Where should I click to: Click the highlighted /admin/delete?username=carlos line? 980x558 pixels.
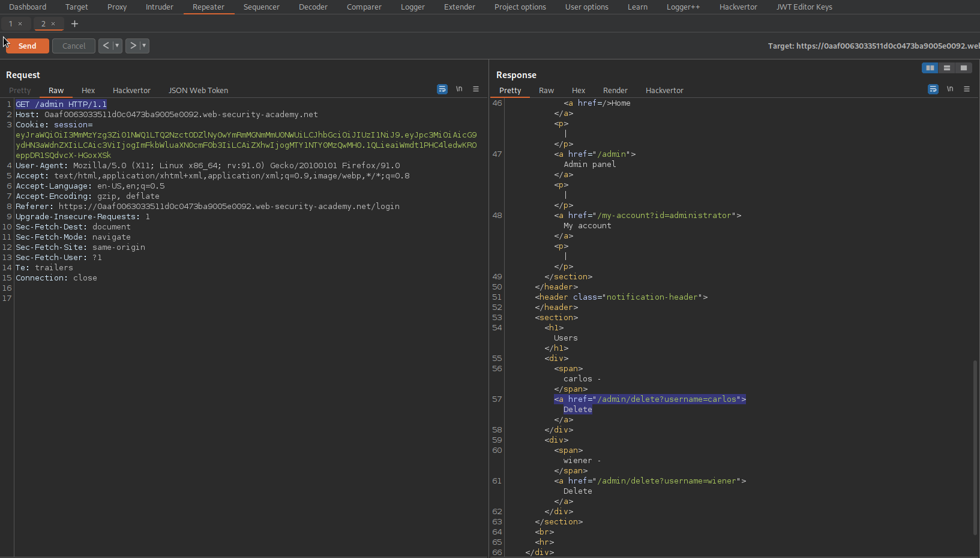[650, 399]
